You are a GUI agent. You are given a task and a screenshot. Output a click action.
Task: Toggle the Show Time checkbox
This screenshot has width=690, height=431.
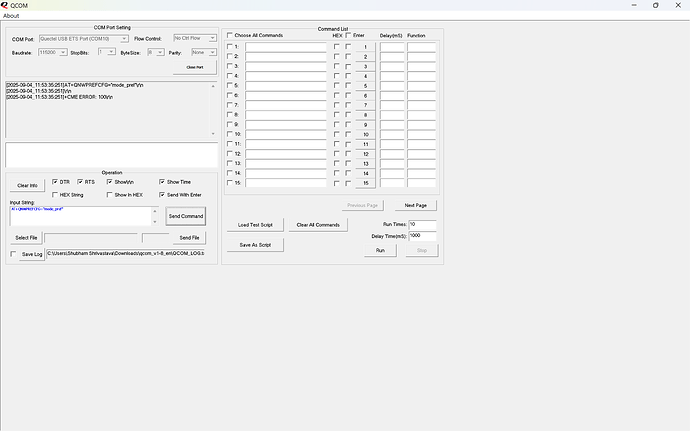(x=162, y=182)
